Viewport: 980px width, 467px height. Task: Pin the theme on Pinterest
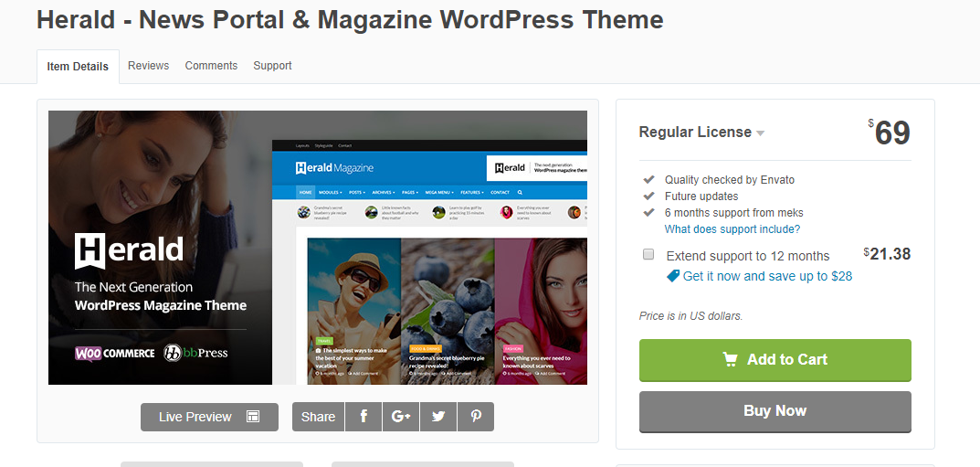[476, 417]
